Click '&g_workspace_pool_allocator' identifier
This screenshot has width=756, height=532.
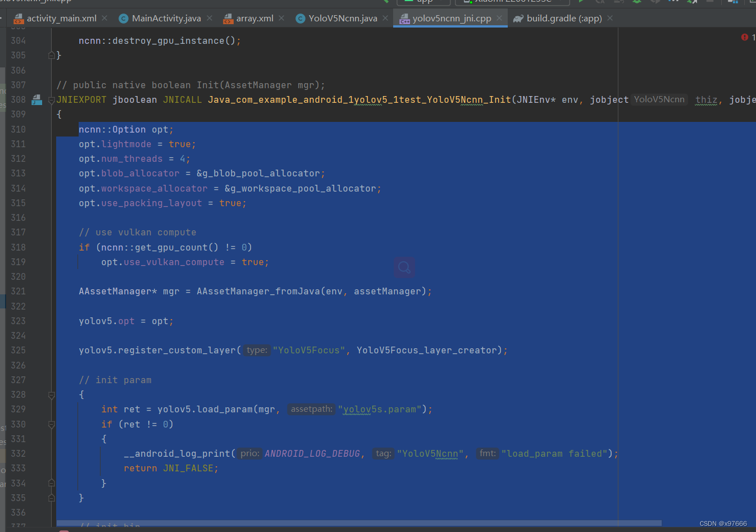click(300, 189)
